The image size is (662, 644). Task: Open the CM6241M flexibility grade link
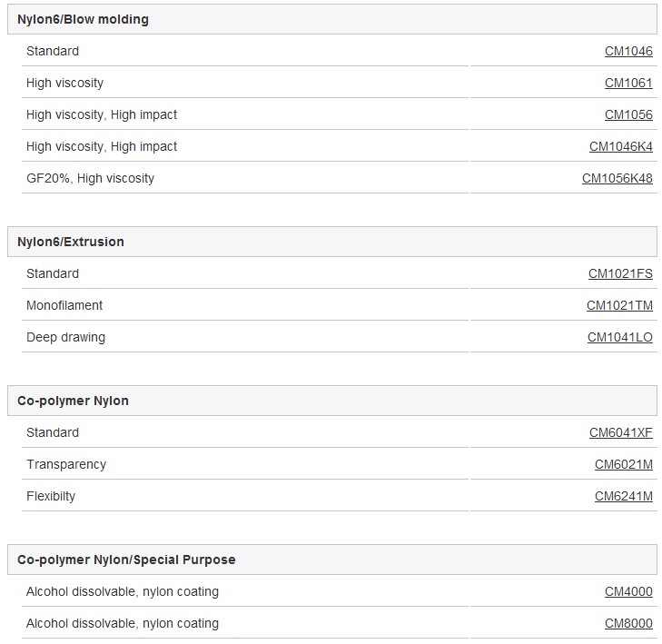point(624,496)
